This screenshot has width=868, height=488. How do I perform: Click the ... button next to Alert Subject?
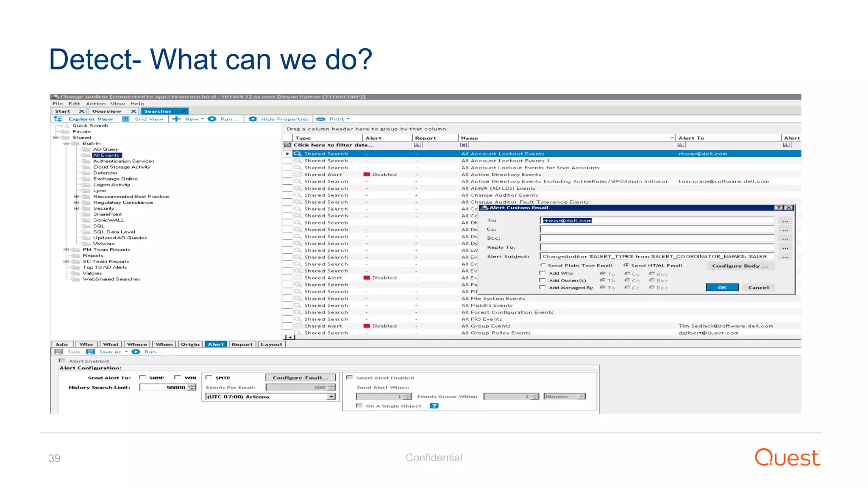pos(785,257)
